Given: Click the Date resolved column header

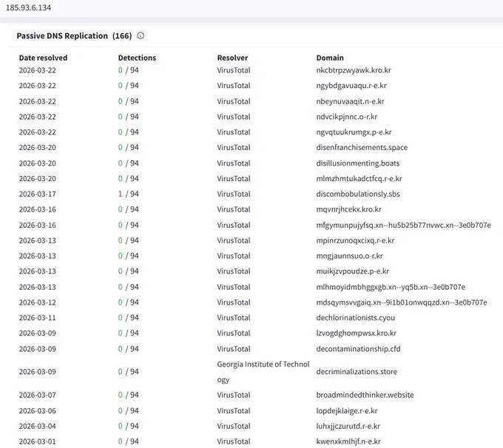Looking at the screenshot, I should (x=43, y=58).
